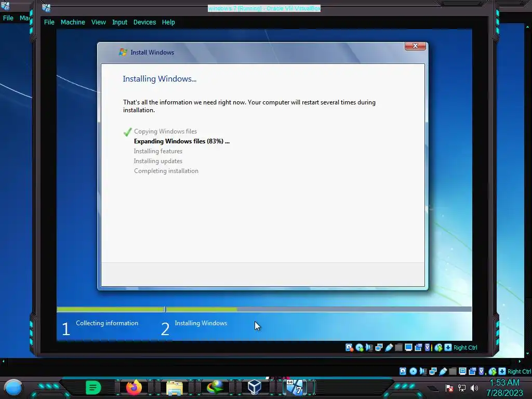Click the audio icon in the front VM status bar
Screen dimensions: 532x399
(369, 348)
